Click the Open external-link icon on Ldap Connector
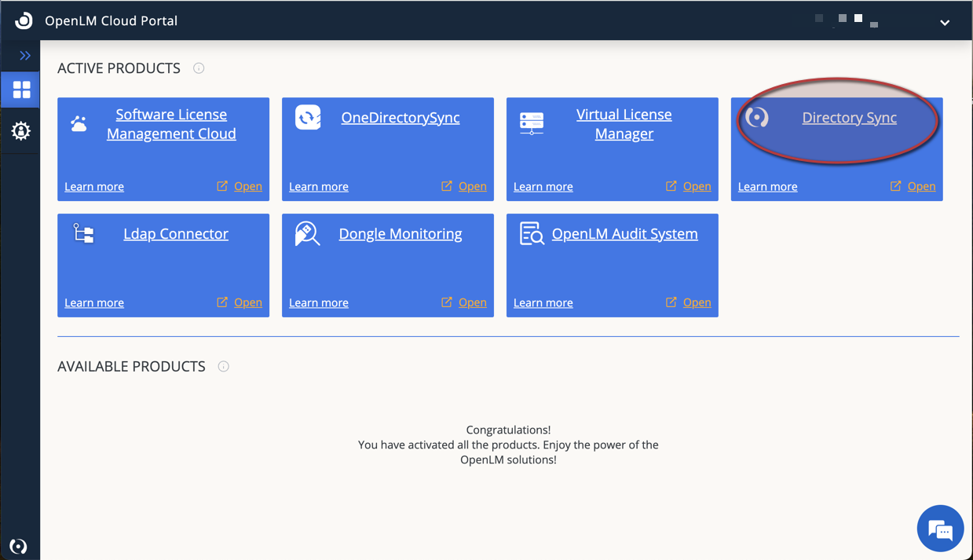This screenshot has height=560, width=973. pos(222,302)
